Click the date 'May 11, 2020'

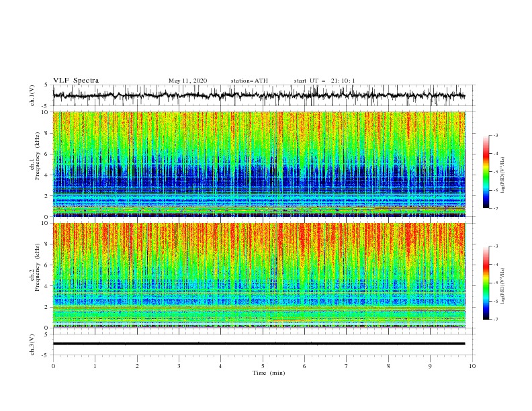click(x=187, y=81)
